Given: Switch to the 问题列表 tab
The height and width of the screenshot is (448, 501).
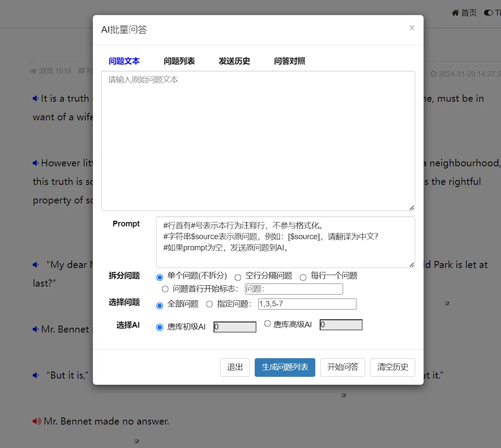Looking at the screenshot, I should click(x=179, y=61).
